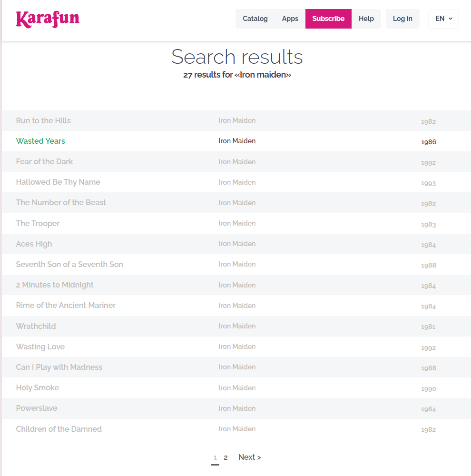Click the Search results heading
Image resolution: width=471 pixels, height=476 pixels.
(x=237, y=57)
